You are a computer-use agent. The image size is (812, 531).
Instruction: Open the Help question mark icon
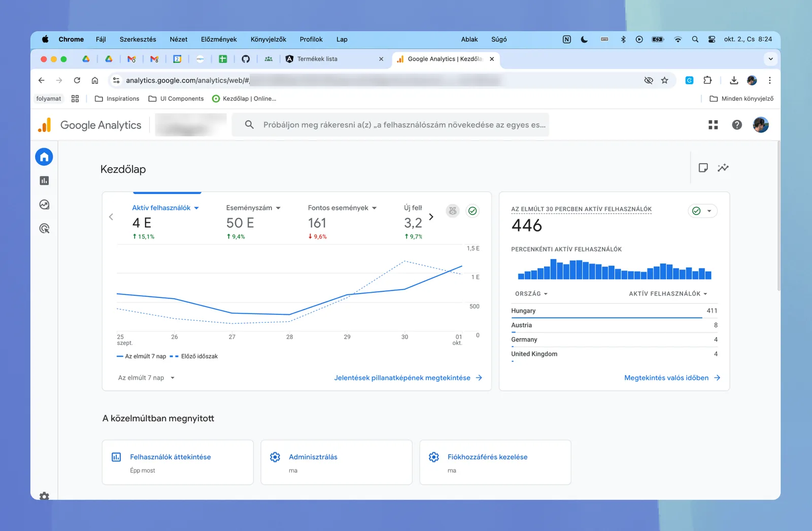pyautogui.click(x=737, y=125)
